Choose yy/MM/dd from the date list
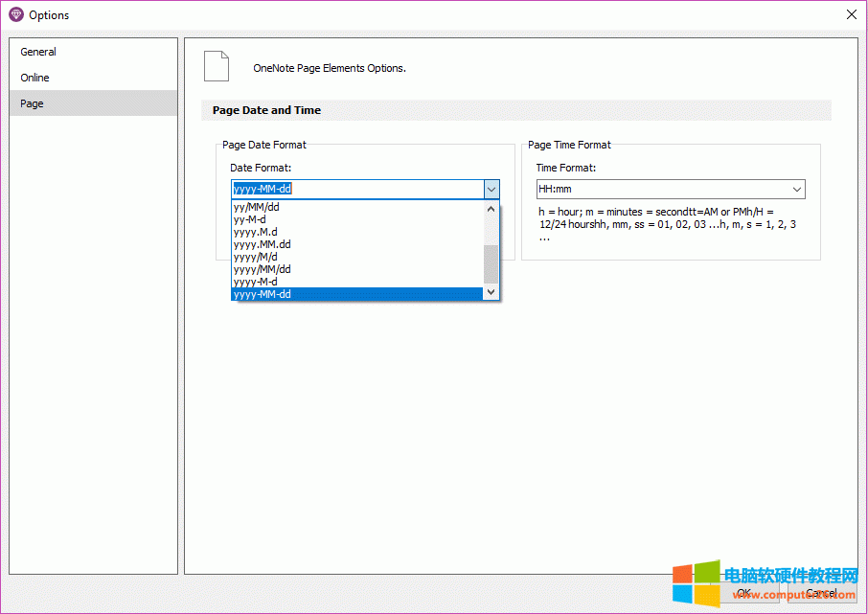Image resolution: width=868 pixels, height=614 pixels. pos(257,207)
